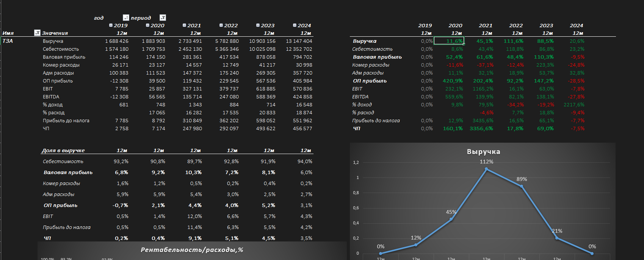Select the ТЗА name cell
The image size is (644, 260).
pos(8,41)
